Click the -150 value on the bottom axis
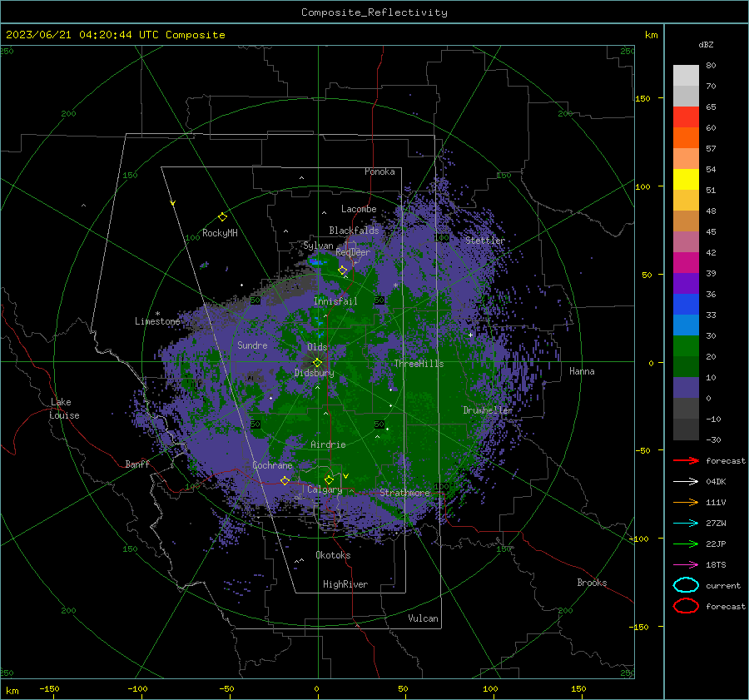This screenshot has width=749, height=700. coord(49,688)
